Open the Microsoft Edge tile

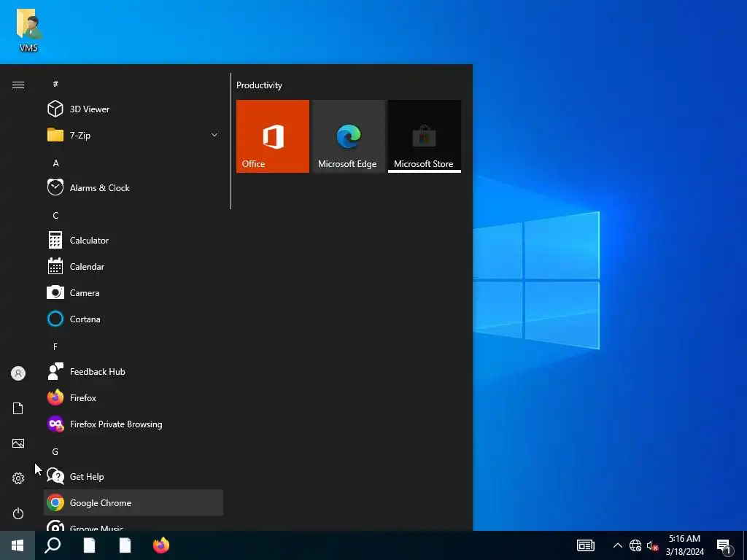pyautogui.click(x=348, y=136)
